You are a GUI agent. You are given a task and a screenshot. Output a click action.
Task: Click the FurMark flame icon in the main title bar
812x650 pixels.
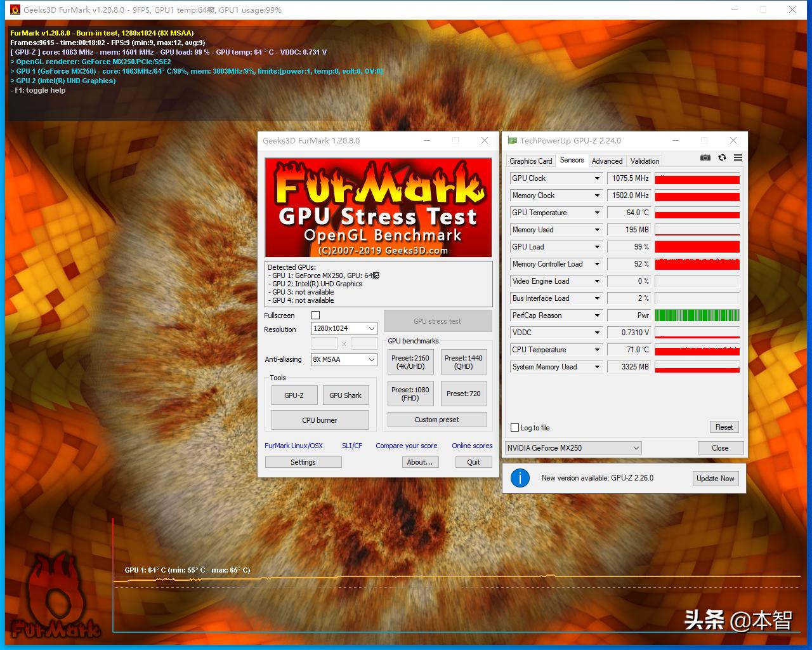click(15, 10)
